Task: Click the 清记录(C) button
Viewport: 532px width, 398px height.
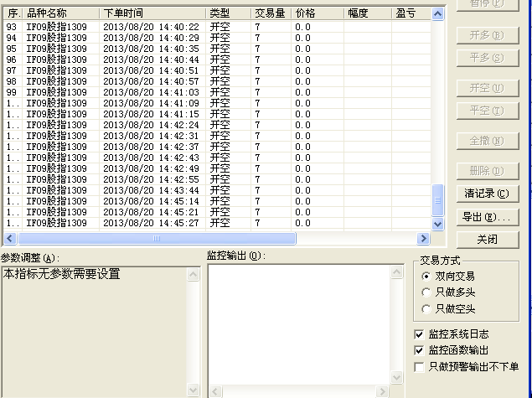Action: click(x=488, y=194)
